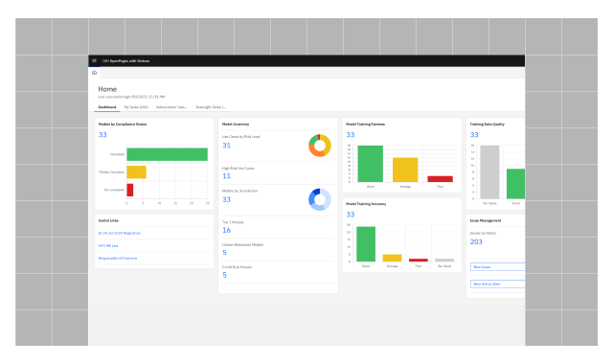Click yellow Average bar in Model Training Fairness
Screen dimensions: 613x364
[x=405, y=171]
